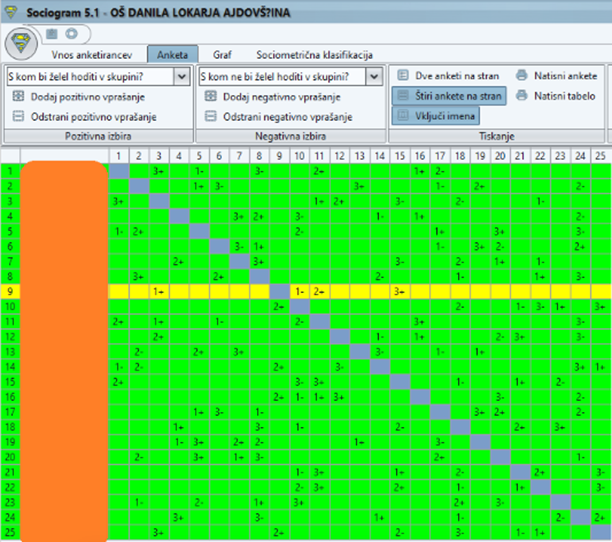612x542 pixels.
Task: Click the '3+' cell in row 24 column 4
Action: click(179, 517)
